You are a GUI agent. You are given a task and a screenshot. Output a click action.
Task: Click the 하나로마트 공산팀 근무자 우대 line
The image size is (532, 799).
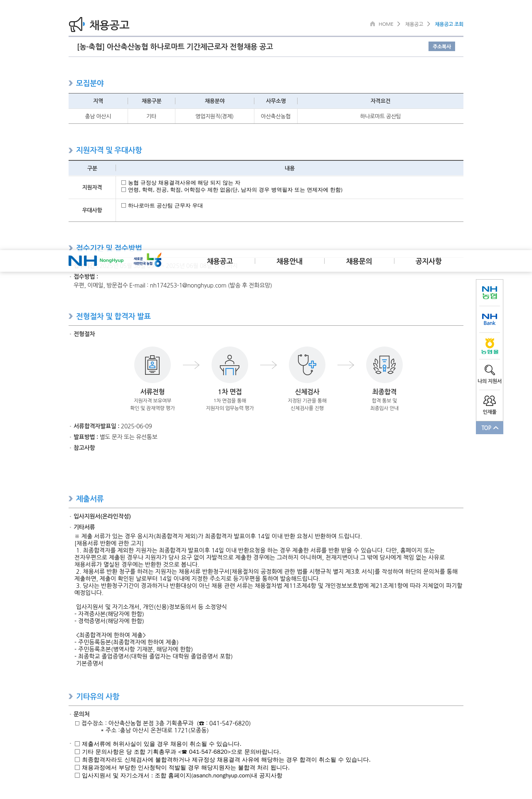click(162, 206)
